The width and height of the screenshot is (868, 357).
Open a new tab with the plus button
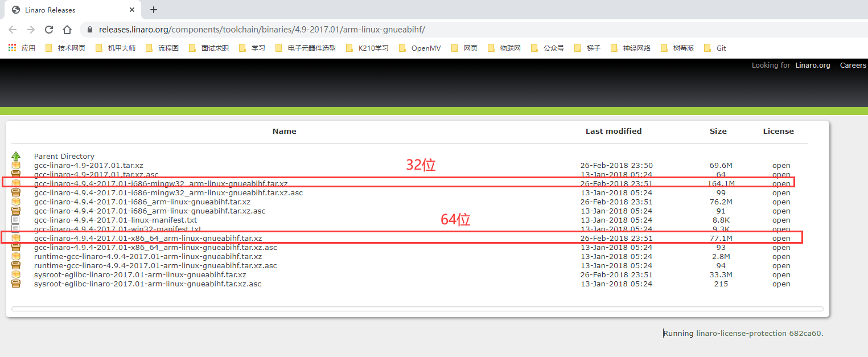pos(154,10)
